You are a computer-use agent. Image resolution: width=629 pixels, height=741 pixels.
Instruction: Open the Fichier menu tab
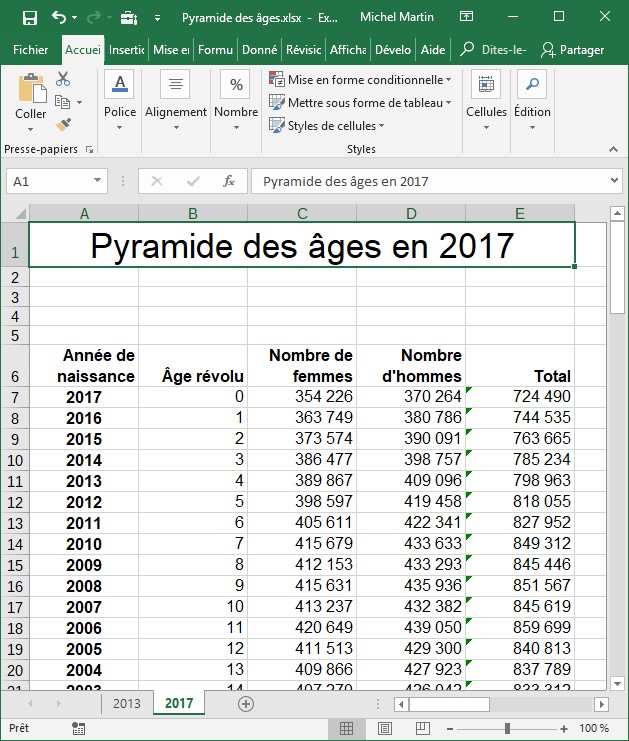[x=31, y=50]
